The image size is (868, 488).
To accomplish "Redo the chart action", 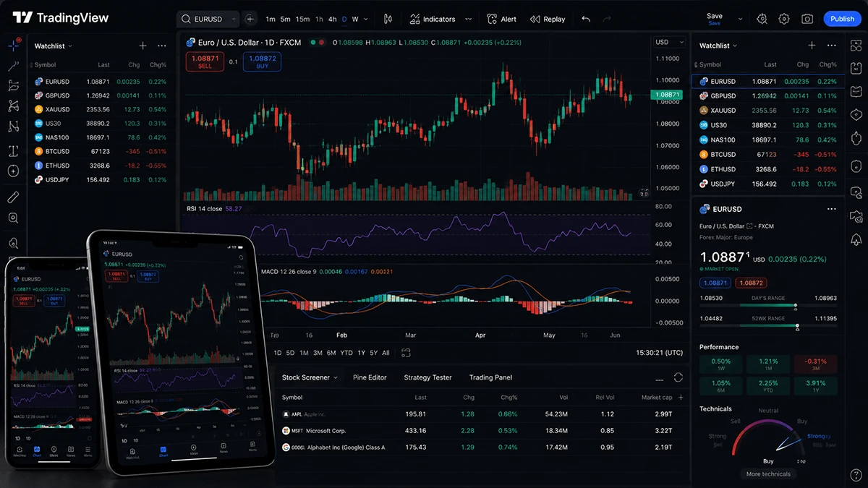I will pos(606,19).
